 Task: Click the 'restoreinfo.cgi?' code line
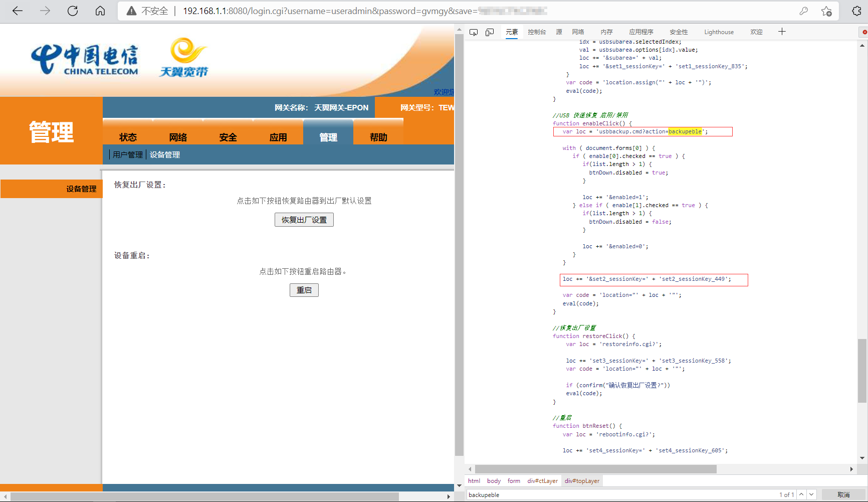(614, 344)
